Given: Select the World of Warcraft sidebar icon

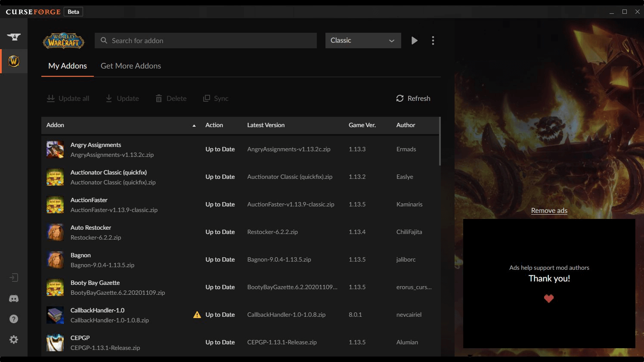Looking at the screenshot, I should pyautogui.click(x=14, y=61).
